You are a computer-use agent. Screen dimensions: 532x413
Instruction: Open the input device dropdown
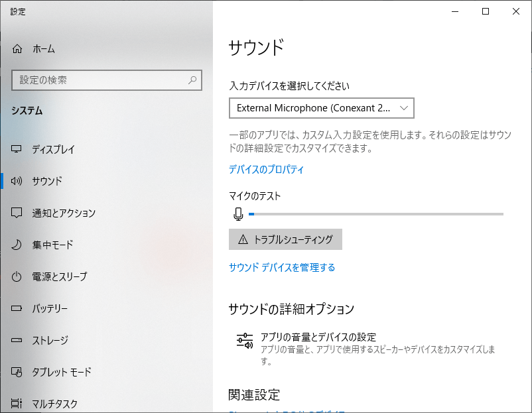point(321,107)
